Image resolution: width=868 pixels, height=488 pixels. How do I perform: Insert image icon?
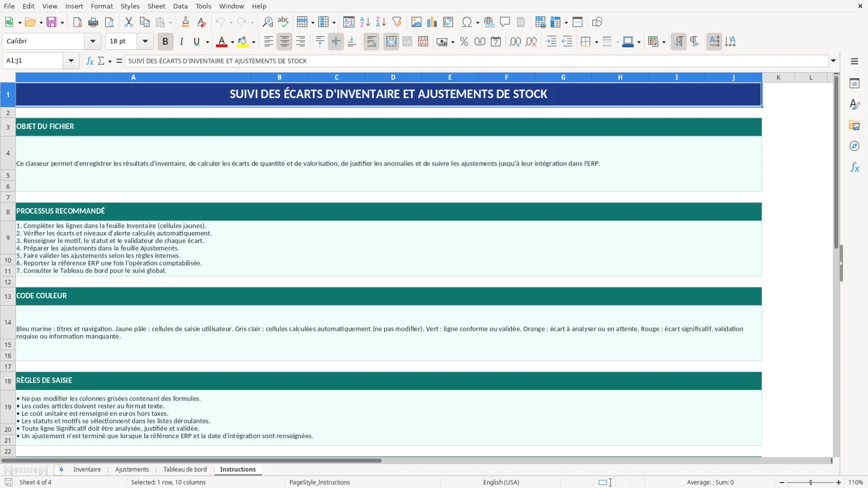click(417, 22)
